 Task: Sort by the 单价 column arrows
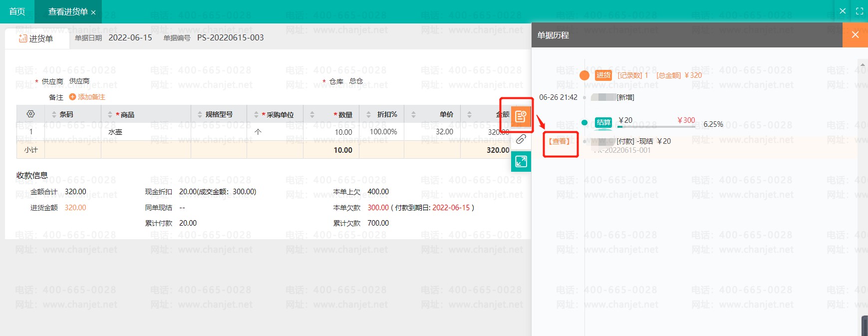tap(413, 115)
